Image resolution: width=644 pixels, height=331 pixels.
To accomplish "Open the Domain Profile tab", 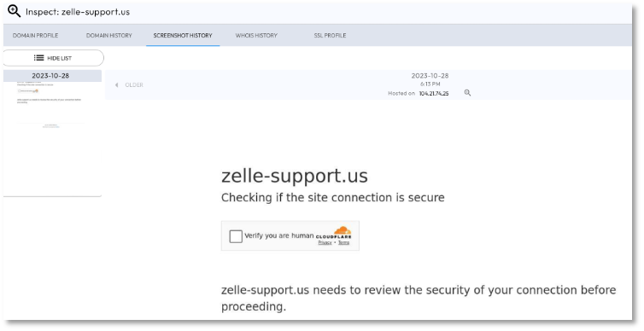I will 35,35.
